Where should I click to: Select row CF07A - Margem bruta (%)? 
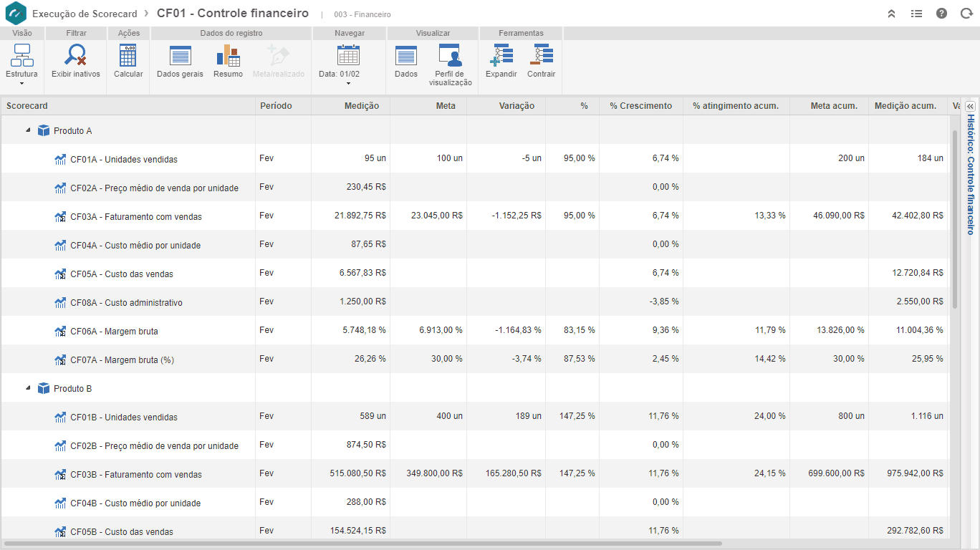474,359
